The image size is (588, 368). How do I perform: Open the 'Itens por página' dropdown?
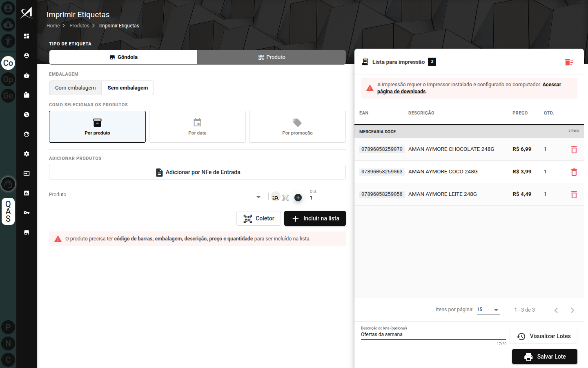[488, 310]
